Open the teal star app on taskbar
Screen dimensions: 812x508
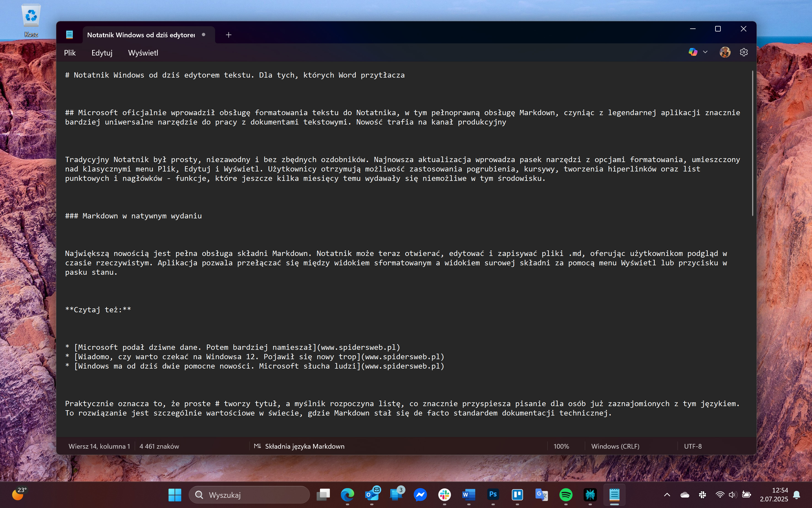click(x=590, y=494)
